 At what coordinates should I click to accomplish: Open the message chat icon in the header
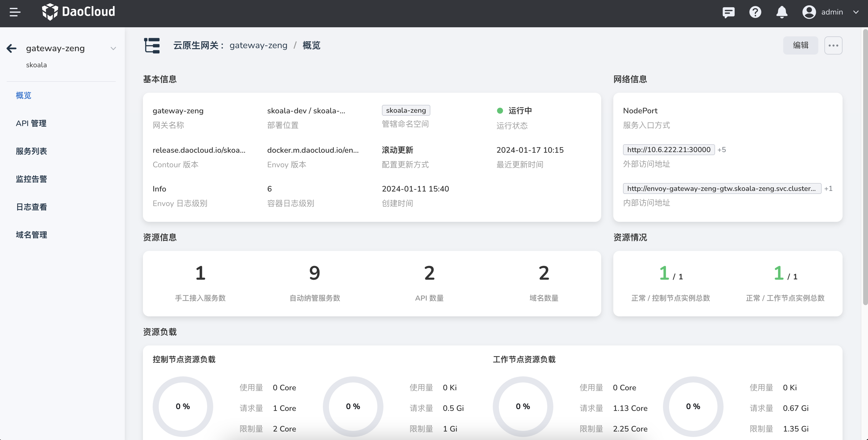(x=728, y=12)
